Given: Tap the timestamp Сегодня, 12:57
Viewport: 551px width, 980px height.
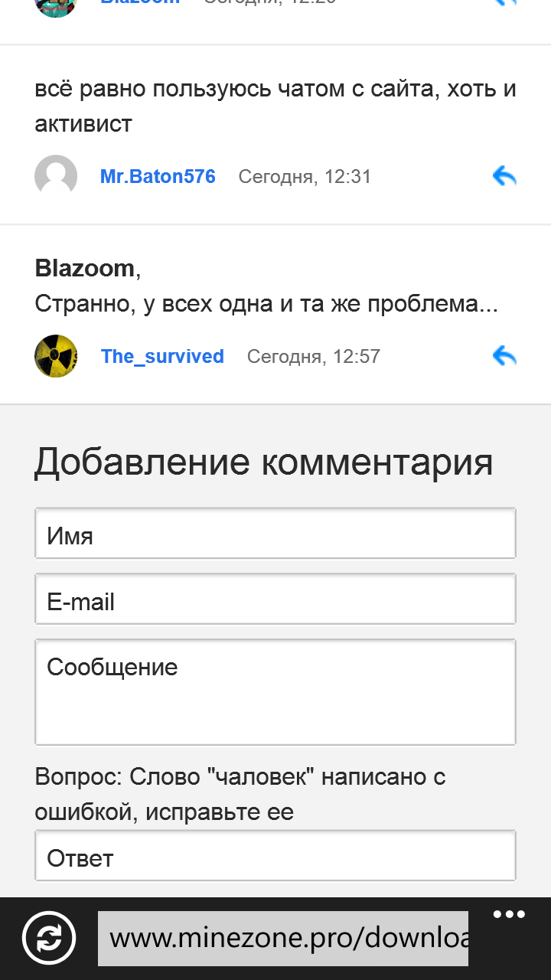Looking at the screenshot, I should coord(313,357).
